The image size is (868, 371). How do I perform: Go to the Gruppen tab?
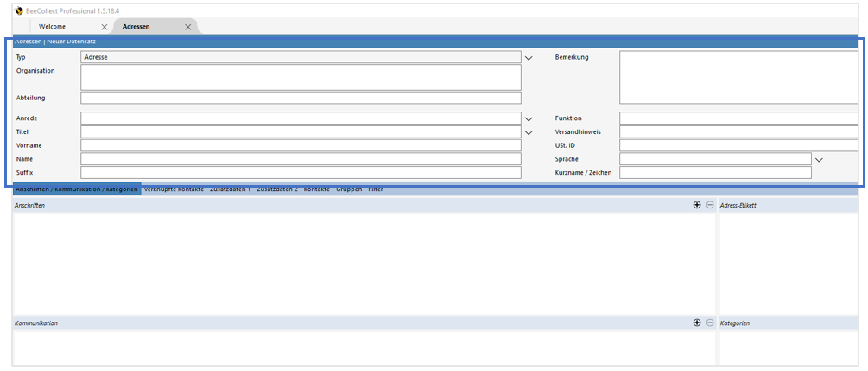click(349, 189)
